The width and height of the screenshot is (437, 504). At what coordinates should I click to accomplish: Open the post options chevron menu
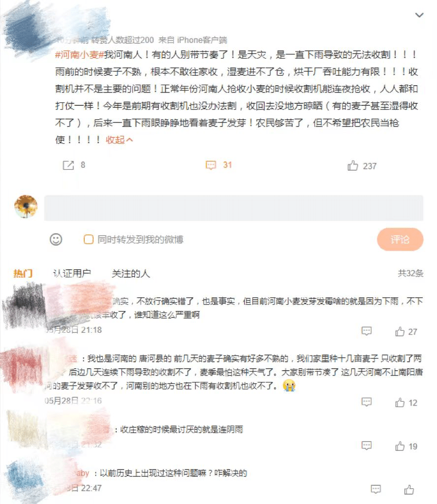[x=419, y=15]
